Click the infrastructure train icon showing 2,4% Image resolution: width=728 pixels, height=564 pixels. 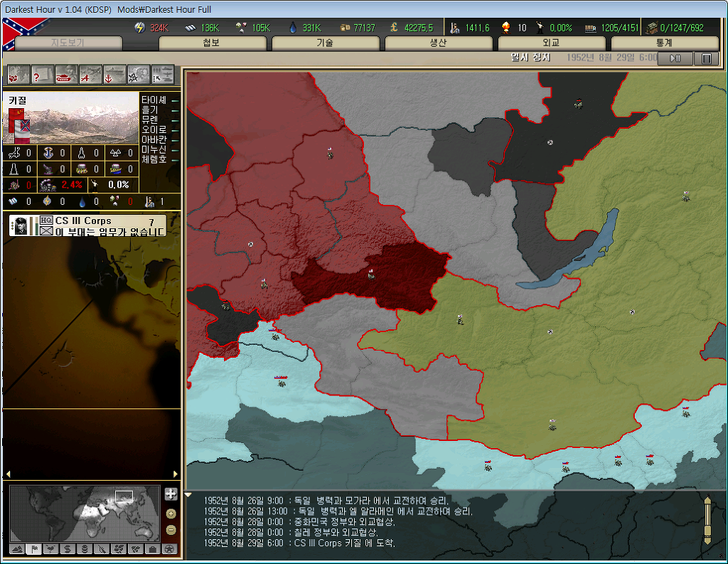click(x=48, y=185)
